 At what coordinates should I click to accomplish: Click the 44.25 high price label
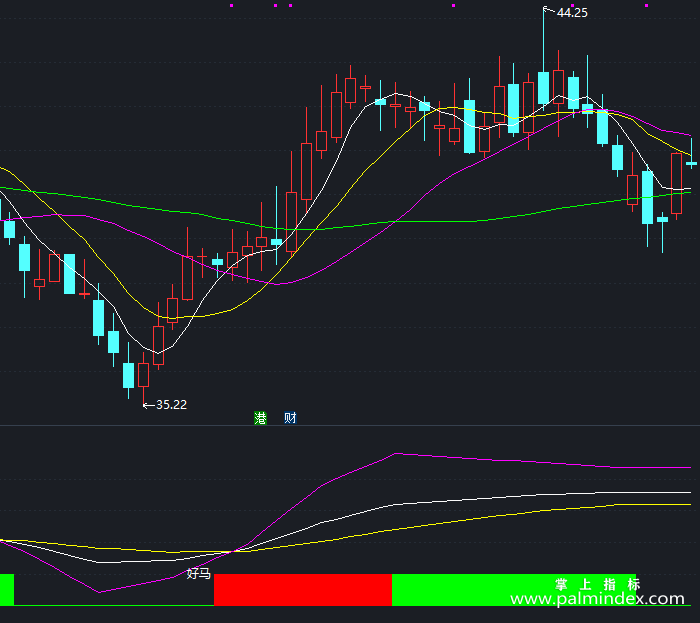point(572,13)
